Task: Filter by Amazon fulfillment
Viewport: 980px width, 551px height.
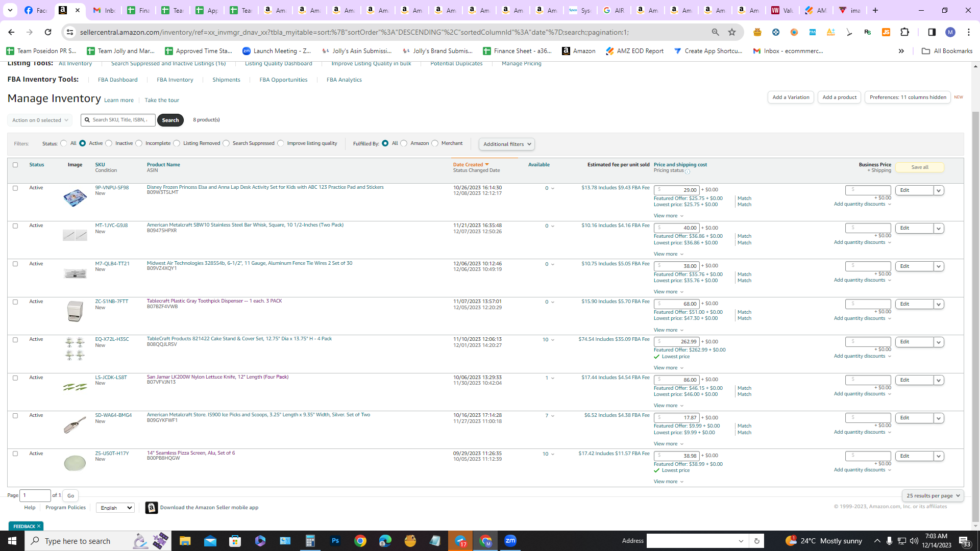Action: click(x=404, y=143)
